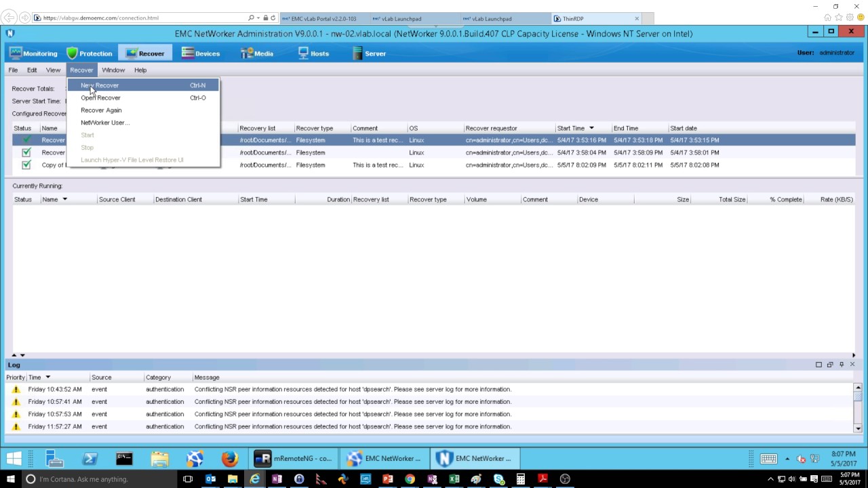This screenshot has height=488, width=868.
Task: Sort by Start Time descending arrow
Action: pyautogui.click(x=591, y=128)
